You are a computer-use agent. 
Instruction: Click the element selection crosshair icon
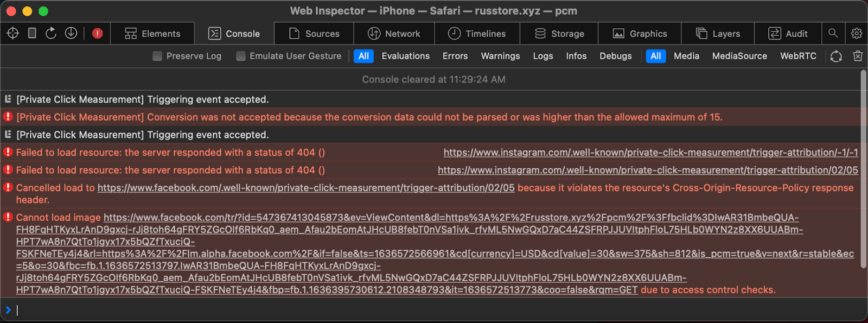coord(13,34)
